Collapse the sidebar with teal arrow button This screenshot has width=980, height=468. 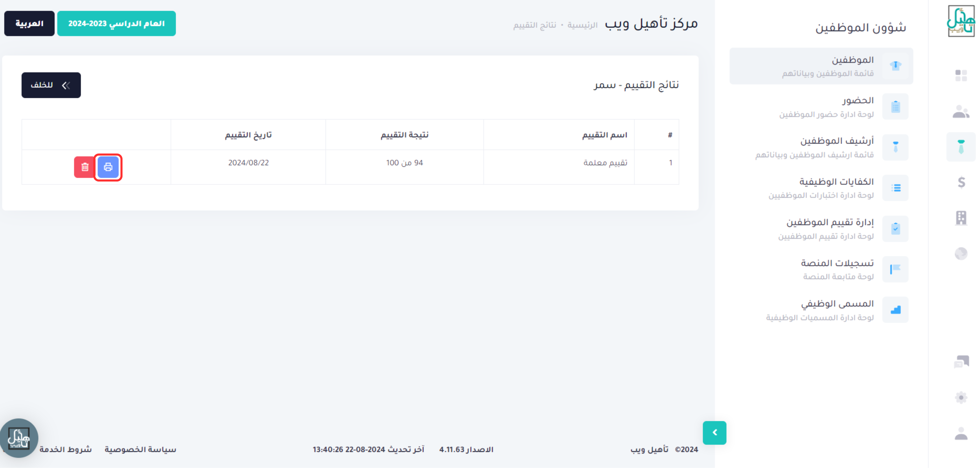click(714, 433)
